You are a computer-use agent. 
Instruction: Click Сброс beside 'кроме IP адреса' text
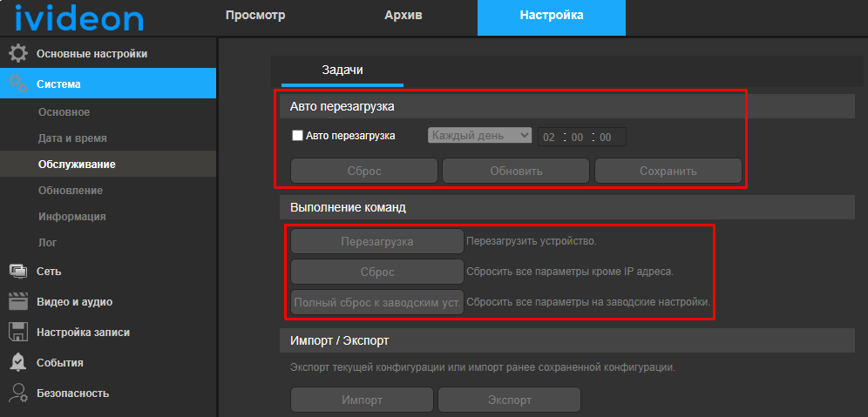377,272
